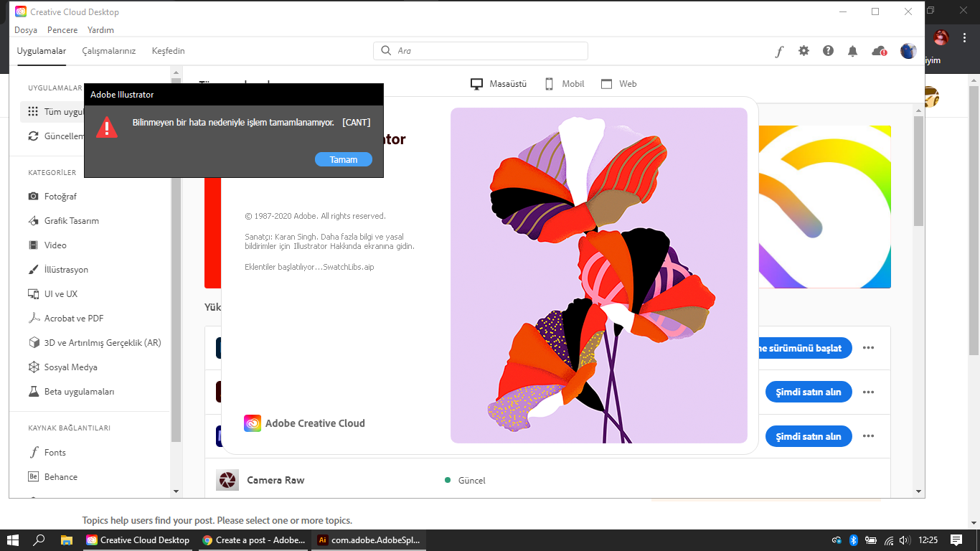The image size is (980, 551).
Task: Open the Sosyal Medya category
Action: tap(62, 367)
